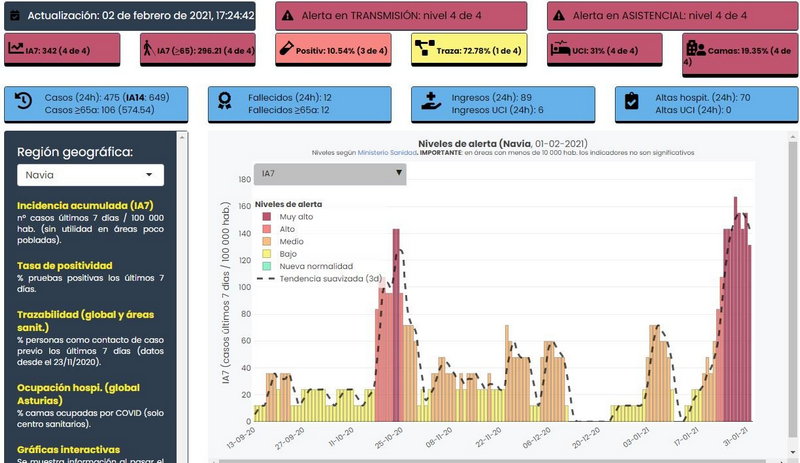Viewport: 800px width, 463px height.
Task: Click the yellow 'Bajo' legend color swatch
Action: 268,254
